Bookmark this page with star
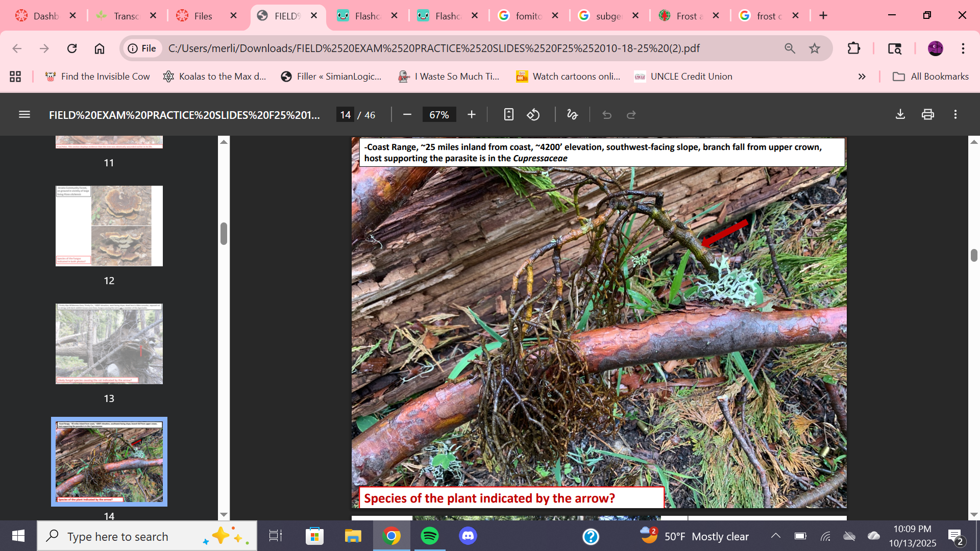The width and height of the screenshot is (980, 551). (x=815, y=48)
